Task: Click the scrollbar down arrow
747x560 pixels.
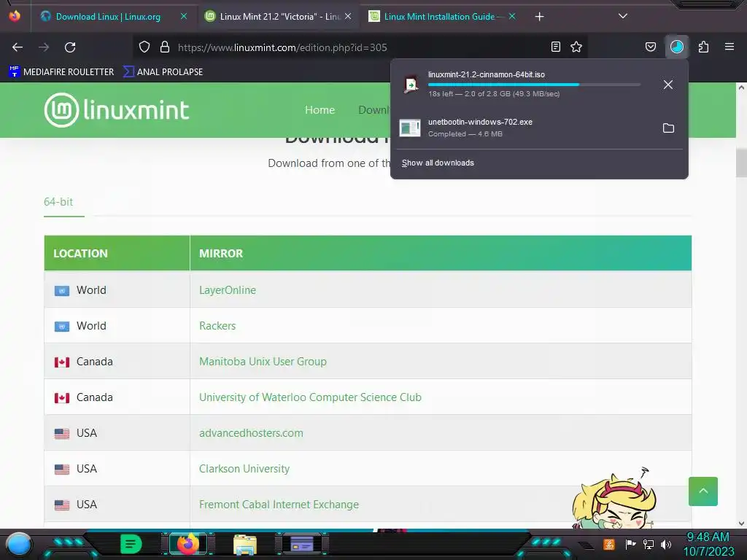Action: pyautogui.click(x=741, y=524)
